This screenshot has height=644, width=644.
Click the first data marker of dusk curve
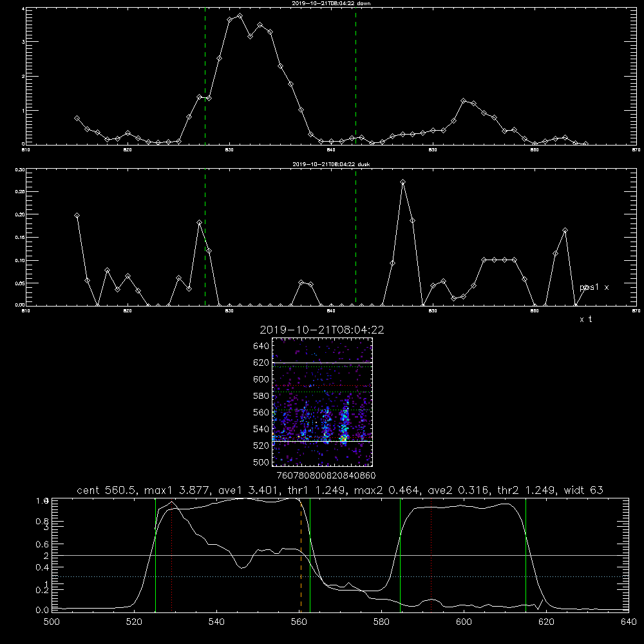coord(77,215)
